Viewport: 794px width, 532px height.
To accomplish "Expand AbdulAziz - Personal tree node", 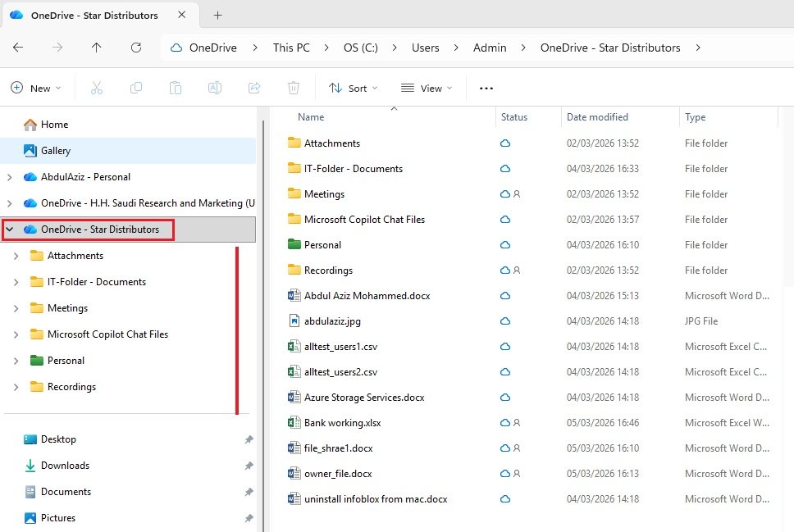I will point(10,177).
